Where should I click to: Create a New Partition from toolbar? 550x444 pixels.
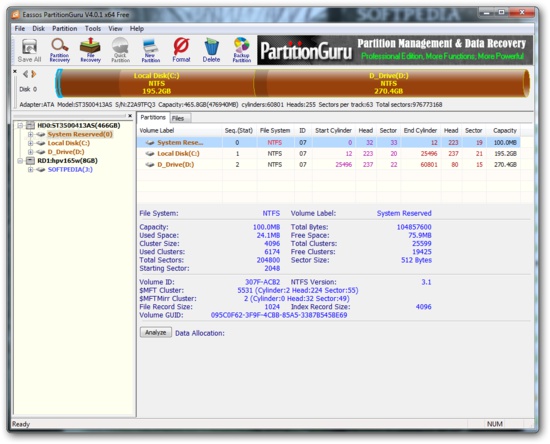point(151,50)
